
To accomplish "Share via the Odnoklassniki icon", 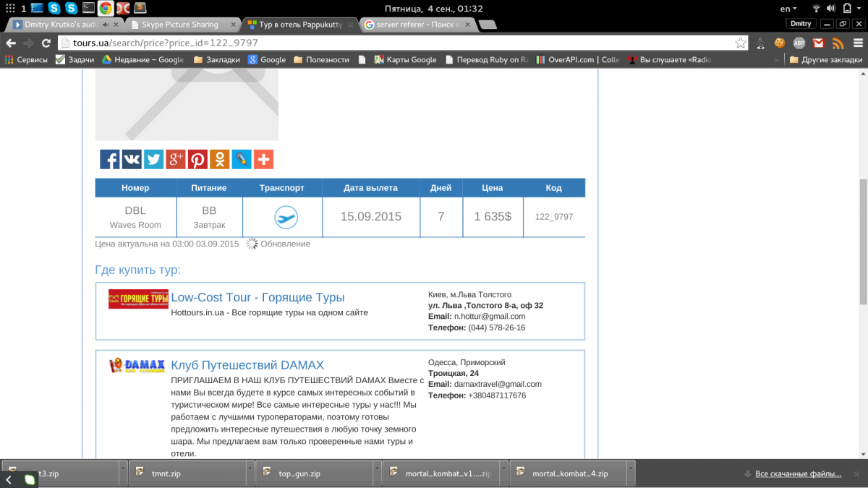I will pos(219,160).
